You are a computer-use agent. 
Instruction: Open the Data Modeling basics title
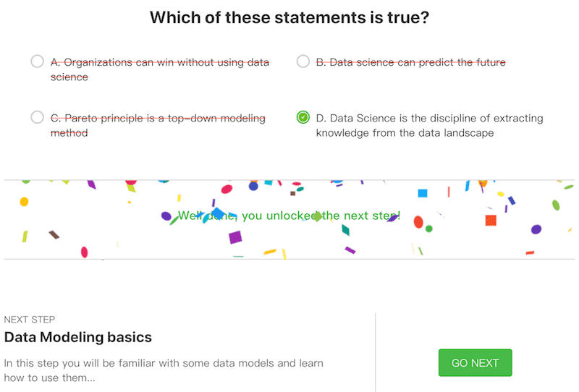point(78,337)
